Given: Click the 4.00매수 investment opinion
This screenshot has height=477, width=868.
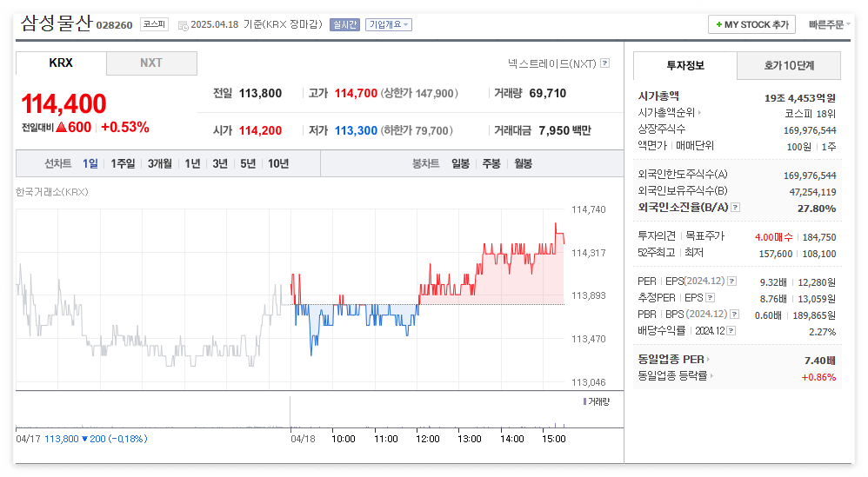Looking at the screenshot, I should (x=774, y=237).
